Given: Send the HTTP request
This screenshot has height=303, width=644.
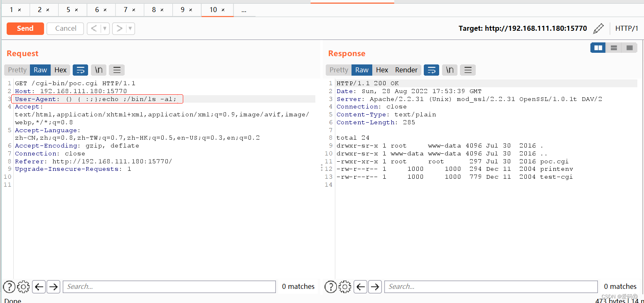Looking at the screenshot, I should click(25, 28).
